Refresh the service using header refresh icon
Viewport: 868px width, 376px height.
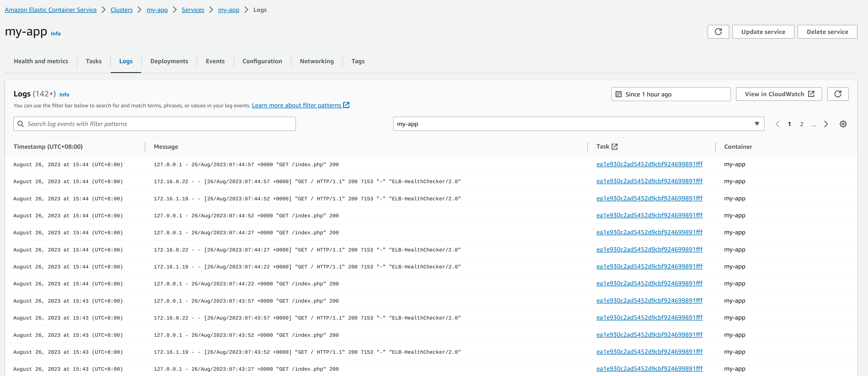pos(718,32)
